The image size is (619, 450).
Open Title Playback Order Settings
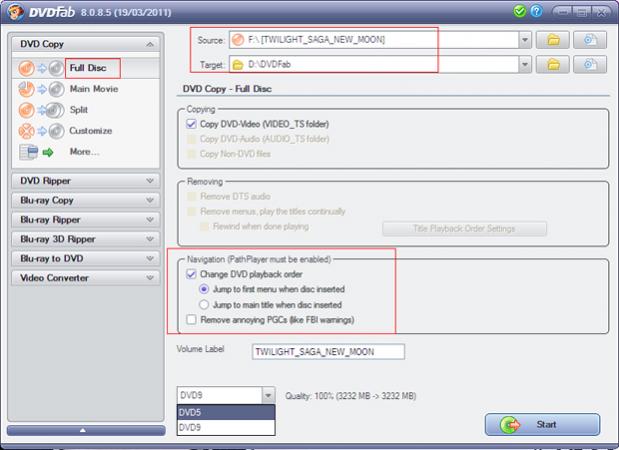[464, 229]
